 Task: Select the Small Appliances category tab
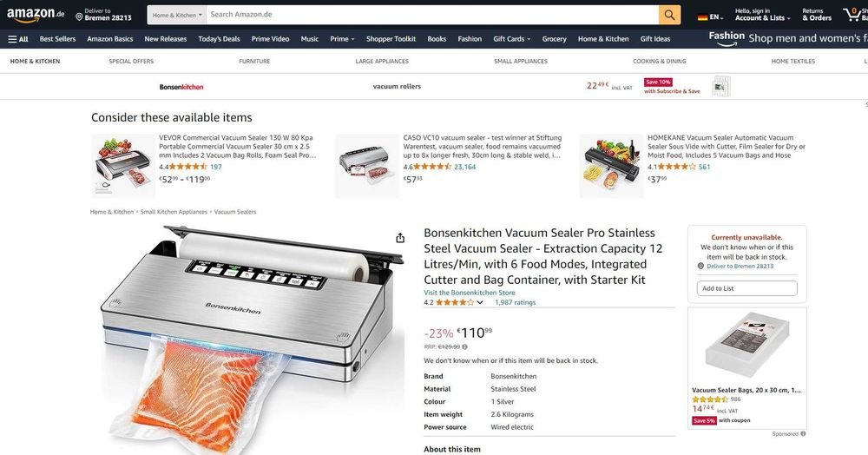[x=520, y=62]
